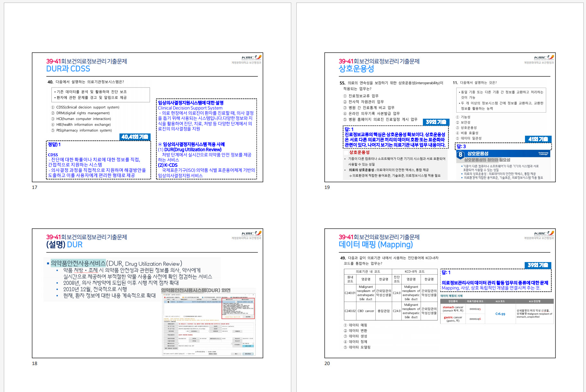The height and width of the screenshot is (392, 586).
Task: Click caption '의약품안전사용시스템(DUR) 화면'
Action: (x=196, y=290)
